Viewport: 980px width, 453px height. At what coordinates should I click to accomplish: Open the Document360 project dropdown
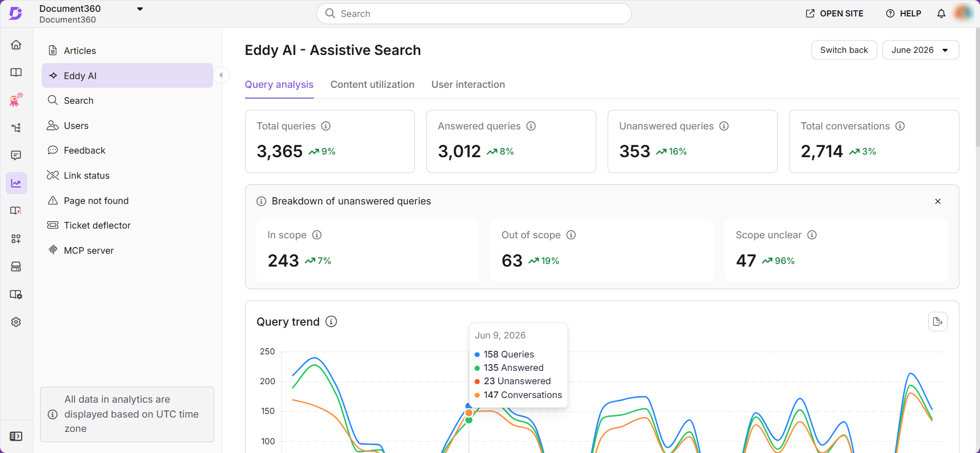(140, 9)
